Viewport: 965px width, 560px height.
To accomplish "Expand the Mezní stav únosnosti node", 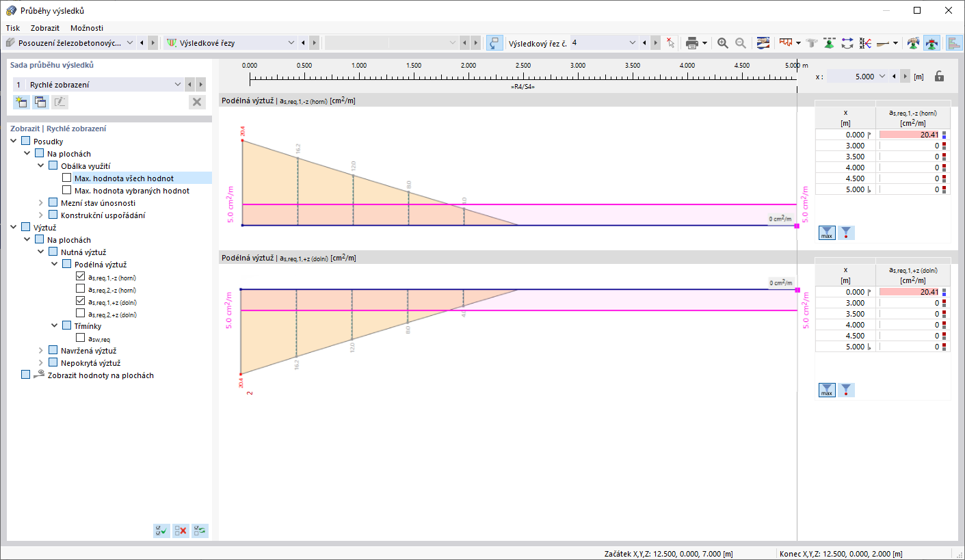I will click(40, 203).
